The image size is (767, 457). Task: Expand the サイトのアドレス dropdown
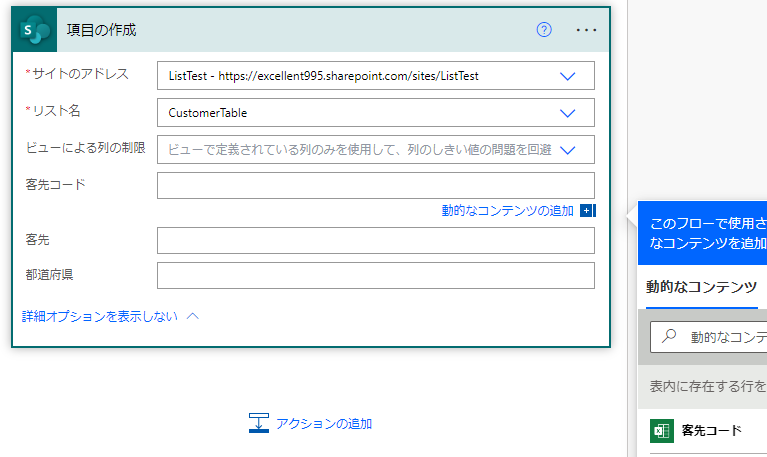click(567, 76)
